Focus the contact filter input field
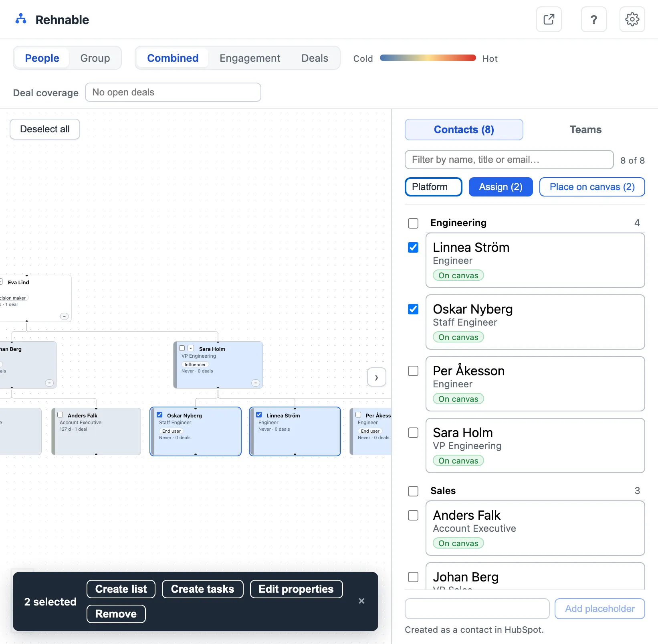Viewport: 658px width, 644px height. [x=509, y=160]
